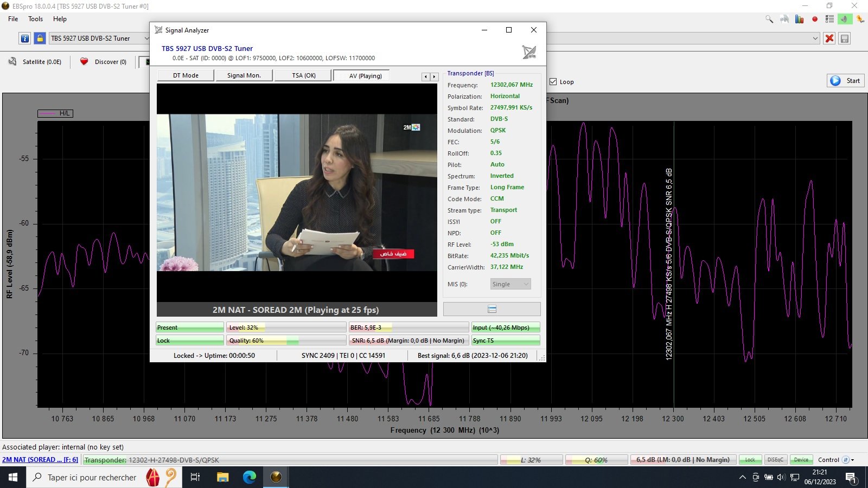Click the blue info icon beside tuner selector
The height and width of the screenshot is (488, 868).
[x=25, y=38]
